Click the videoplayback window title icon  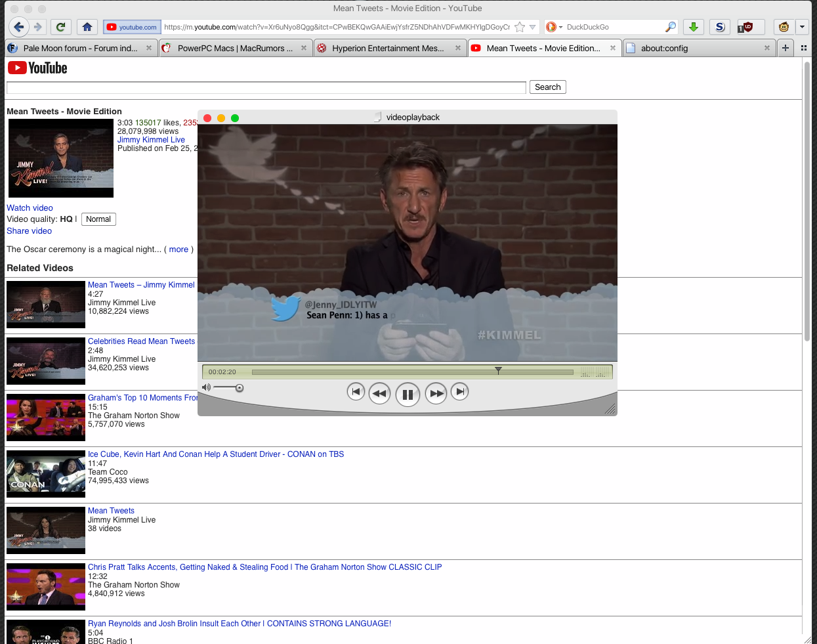378,117
